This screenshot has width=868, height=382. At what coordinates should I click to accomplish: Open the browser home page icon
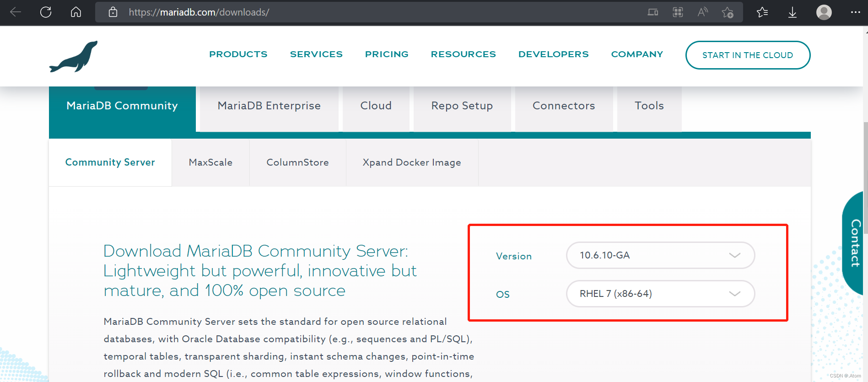click(76, 12)
